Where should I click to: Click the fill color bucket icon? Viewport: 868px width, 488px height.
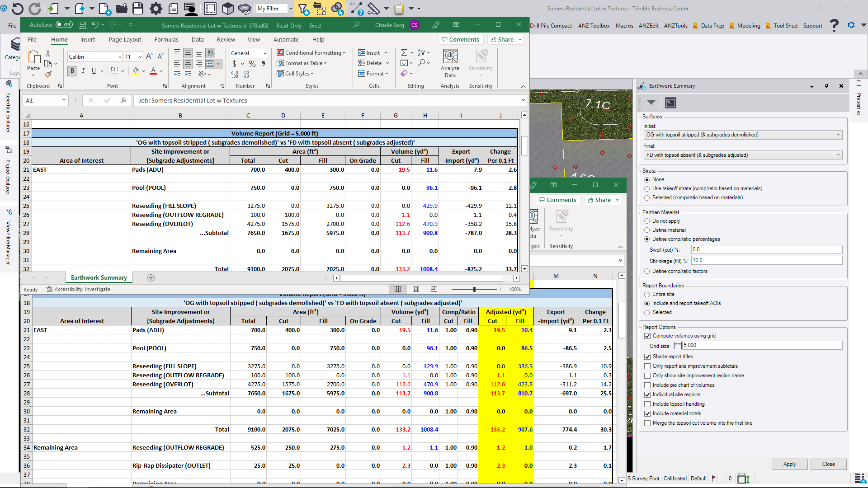point(136,71)
